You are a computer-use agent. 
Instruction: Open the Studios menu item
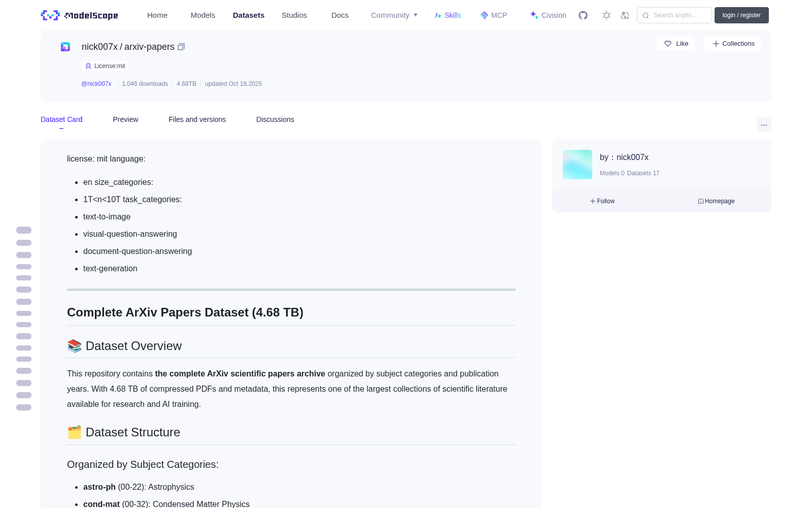click(294, 15)
